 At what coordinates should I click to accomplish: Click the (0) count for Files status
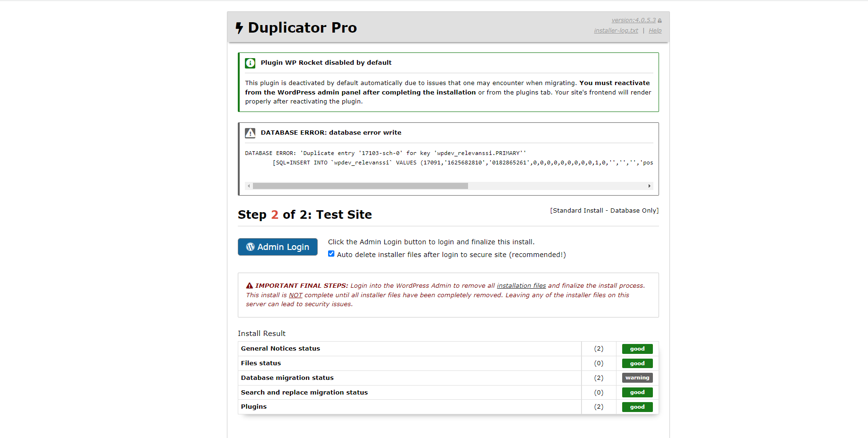(599, 363)
